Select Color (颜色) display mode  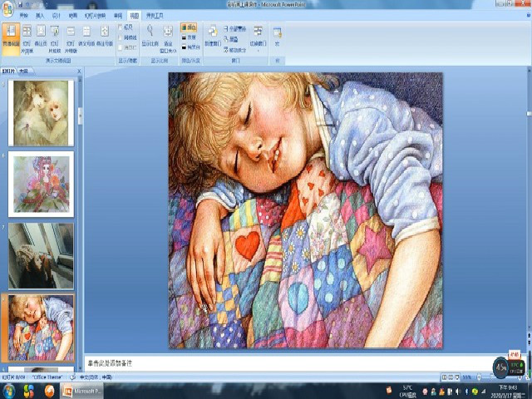pyautogui.click(x=189, y=27)
